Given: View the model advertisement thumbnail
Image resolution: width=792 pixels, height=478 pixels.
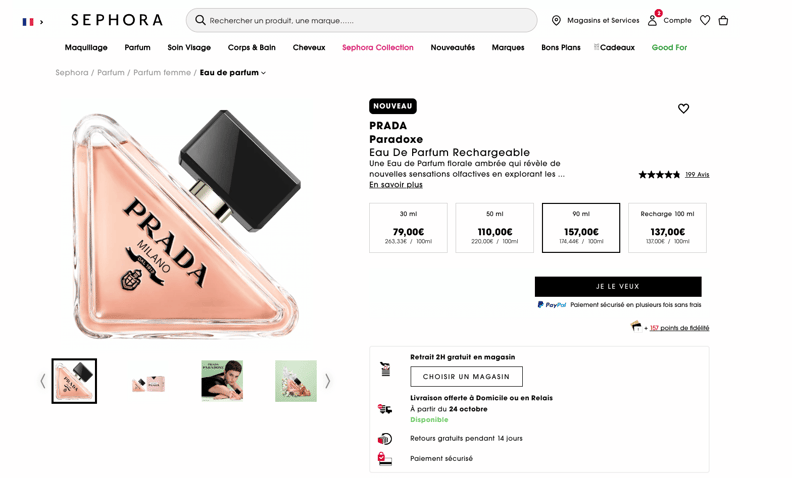Looking at the screenshot, I should (222, 381).
